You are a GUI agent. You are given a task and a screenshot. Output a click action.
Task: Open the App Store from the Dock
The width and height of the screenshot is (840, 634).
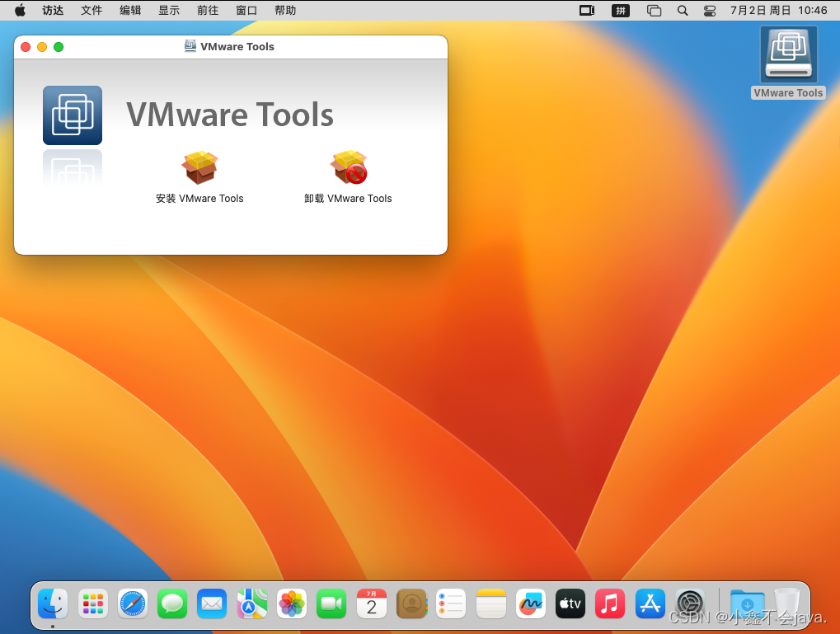[650, 604]
